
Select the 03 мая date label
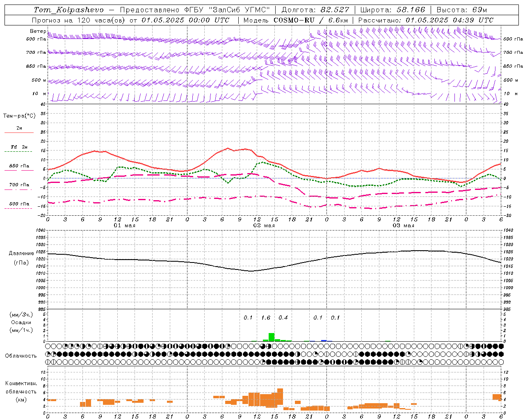pyautogui.click(x=403, y=226)
